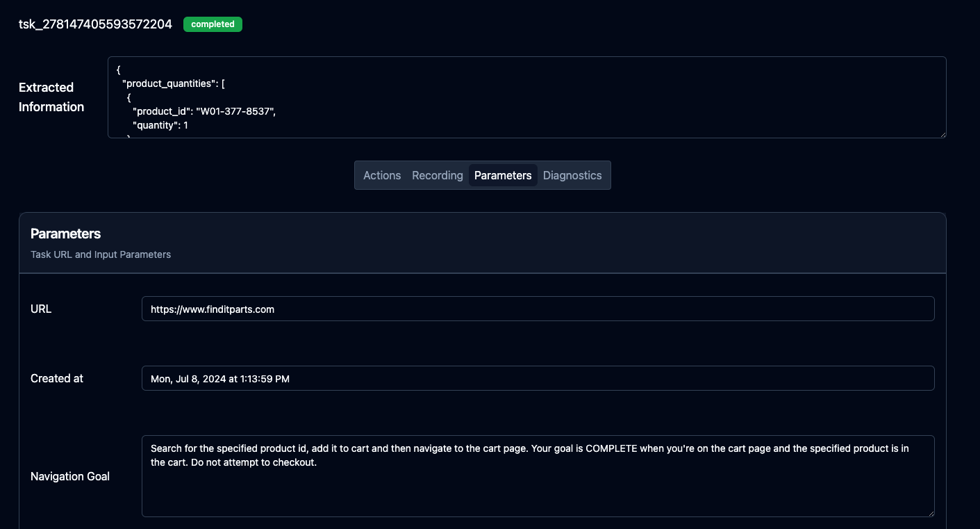
Task: Focus the Created at date field
Action: click(x=538, y=379)
